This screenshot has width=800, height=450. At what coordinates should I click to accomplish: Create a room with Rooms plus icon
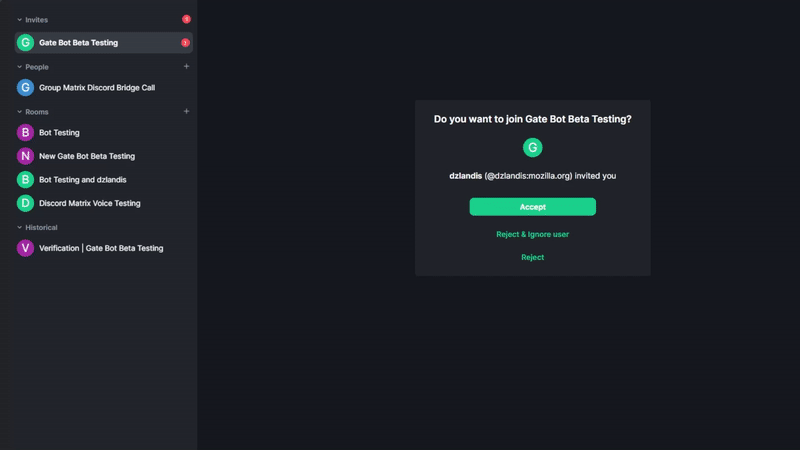(186, 112)
